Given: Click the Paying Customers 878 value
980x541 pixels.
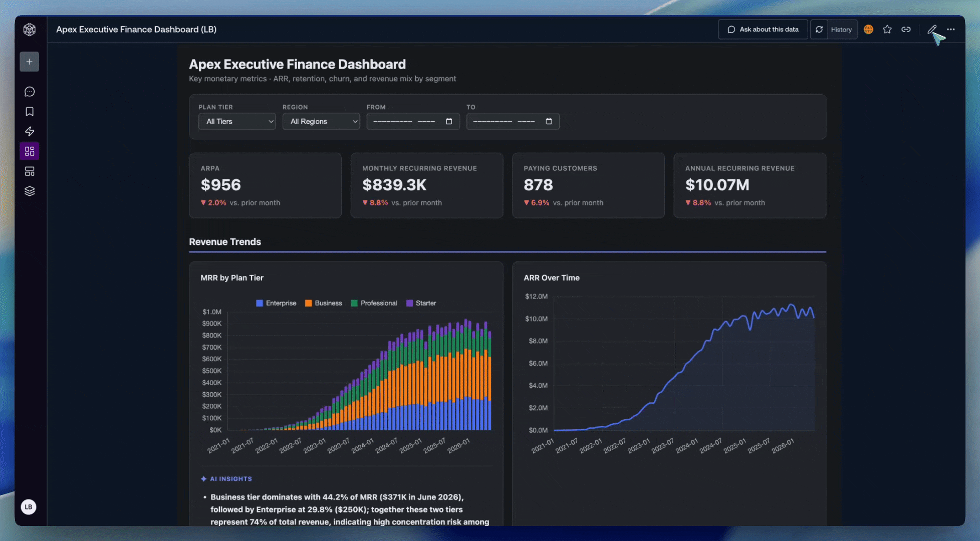Looking at the screenshot, I should (538, 185).
